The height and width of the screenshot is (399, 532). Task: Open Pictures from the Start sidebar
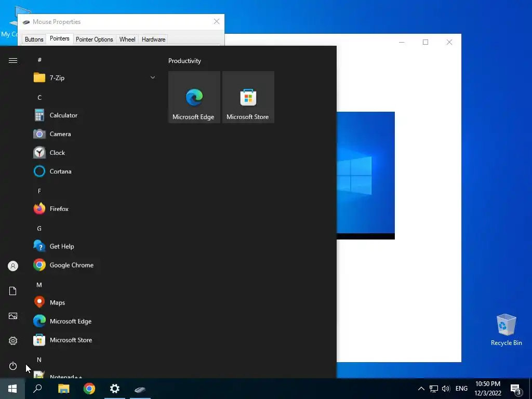point(13,316)
